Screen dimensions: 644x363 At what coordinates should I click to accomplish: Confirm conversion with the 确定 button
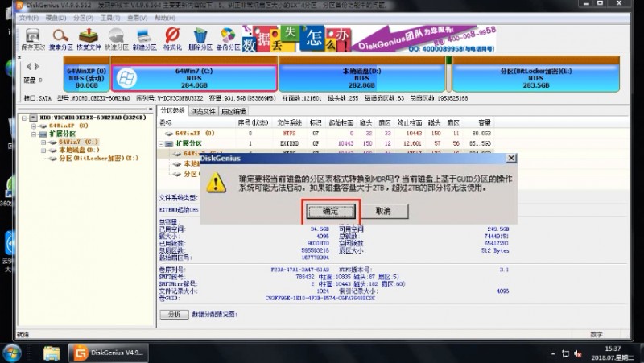click(x=331, y=211)
